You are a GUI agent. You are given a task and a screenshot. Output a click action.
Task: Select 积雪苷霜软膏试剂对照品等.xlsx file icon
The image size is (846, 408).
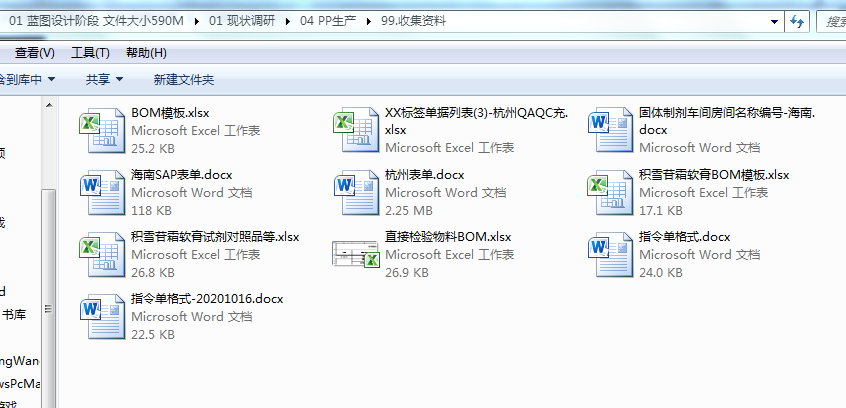tap(98, 254)
